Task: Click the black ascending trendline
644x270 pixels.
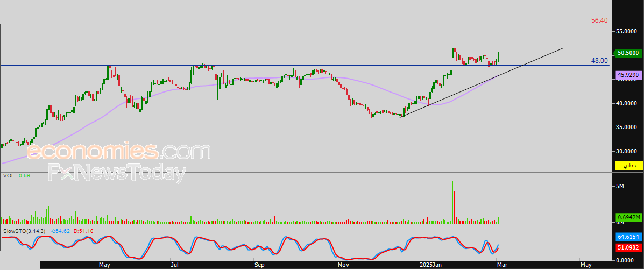Action: tap(482, 82)
